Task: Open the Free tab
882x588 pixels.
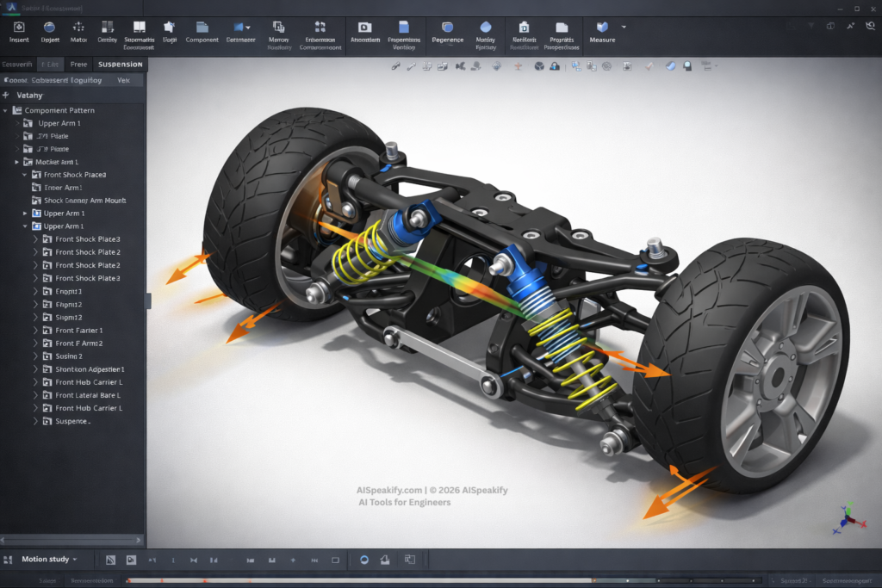Action: point(78,65)
